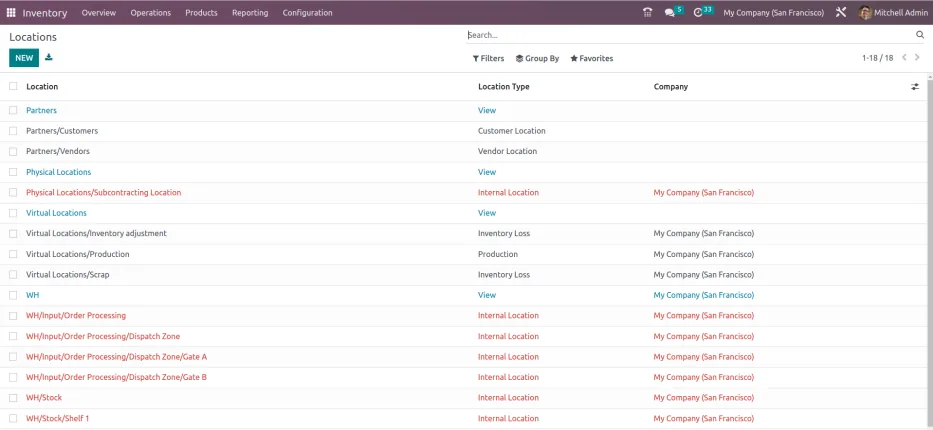Open the Virtual Locations record
The height and width of the screenshot is (430, 933).
[x=57, y=213]
